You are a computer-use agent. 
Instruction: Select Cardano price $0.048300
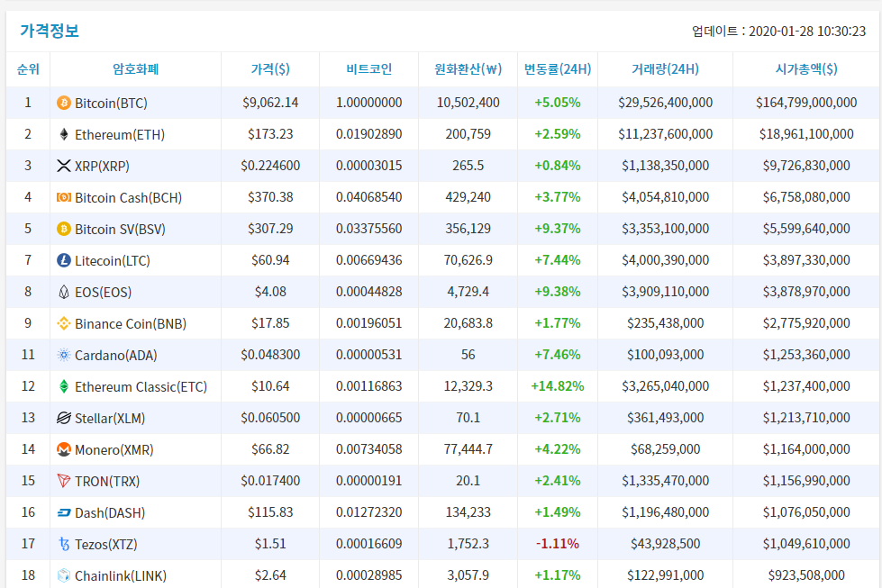[270, 354]
